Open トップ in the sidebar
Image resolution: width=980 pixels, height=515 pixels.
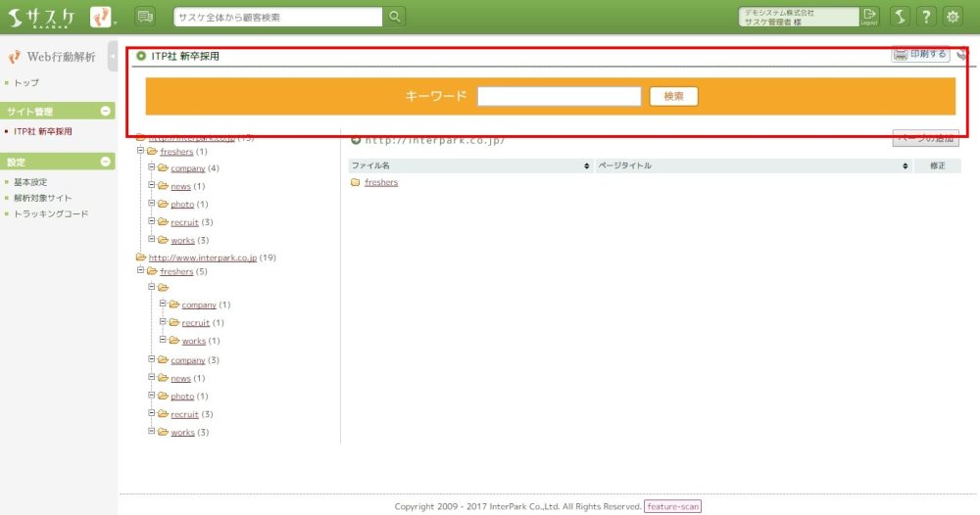[26, 83]
